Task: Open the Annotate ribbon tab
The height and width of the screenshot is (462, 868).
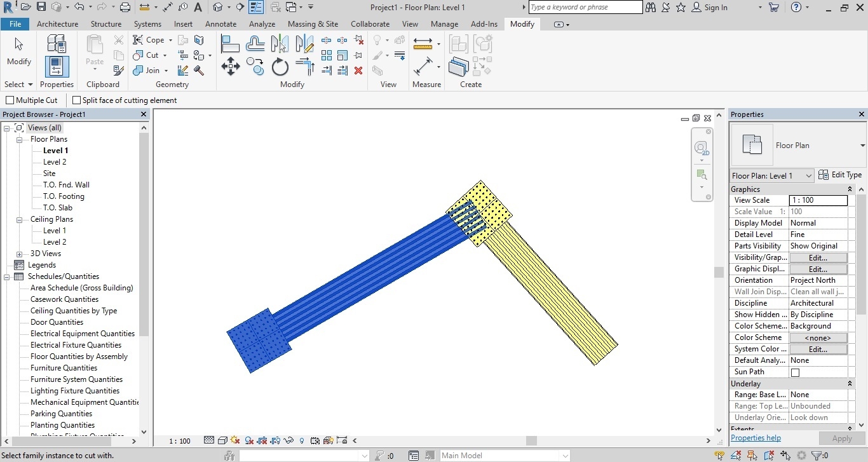Action: tap(220, 24)
